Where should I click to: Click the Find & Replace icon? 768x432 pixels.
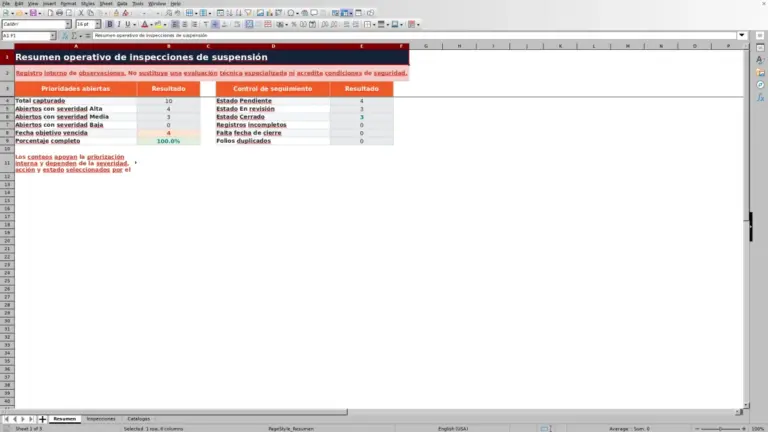[168, 13]
